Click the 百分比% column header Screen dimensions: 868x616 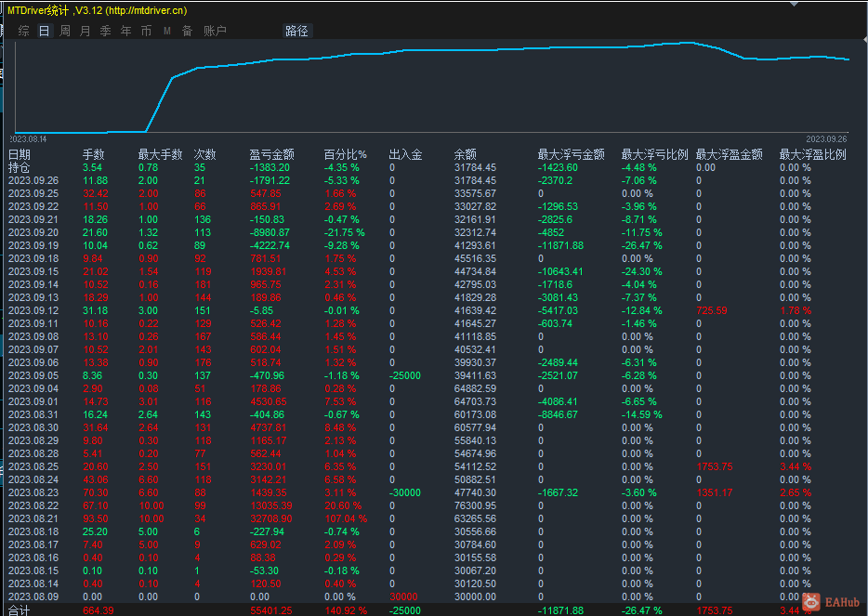346,154
